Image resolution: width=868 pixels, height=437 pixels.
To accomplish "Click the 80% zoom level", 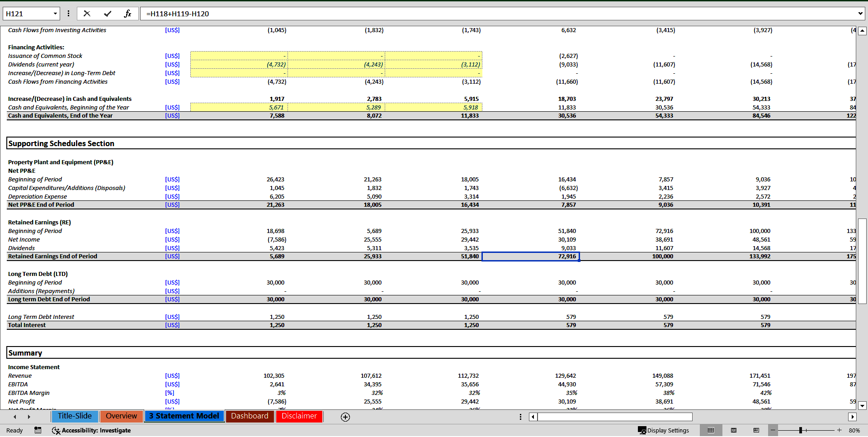I will (854, 430).
